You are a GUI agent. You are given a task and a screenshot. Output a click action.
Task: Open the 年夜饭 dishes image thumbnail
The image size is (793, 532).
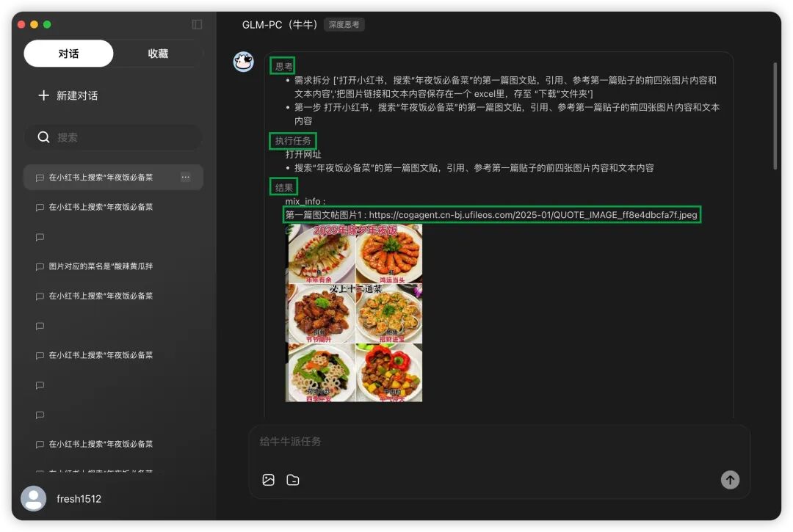click(x=353, y=313)
